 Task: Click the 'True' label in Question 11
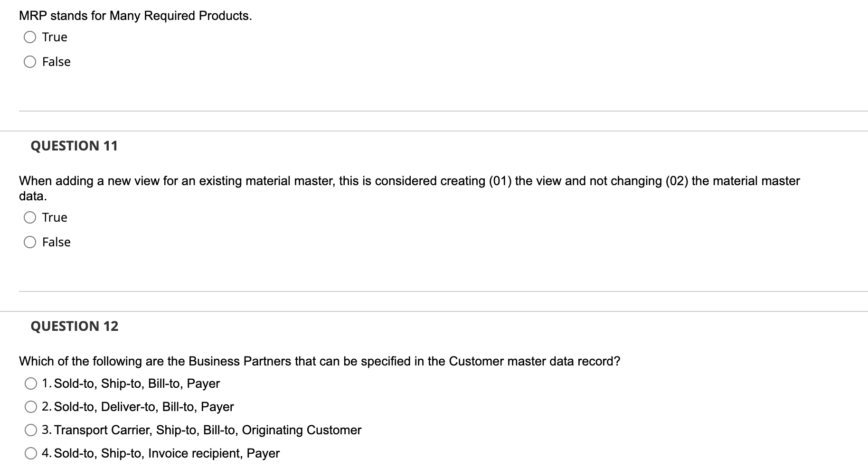point(55,217)
